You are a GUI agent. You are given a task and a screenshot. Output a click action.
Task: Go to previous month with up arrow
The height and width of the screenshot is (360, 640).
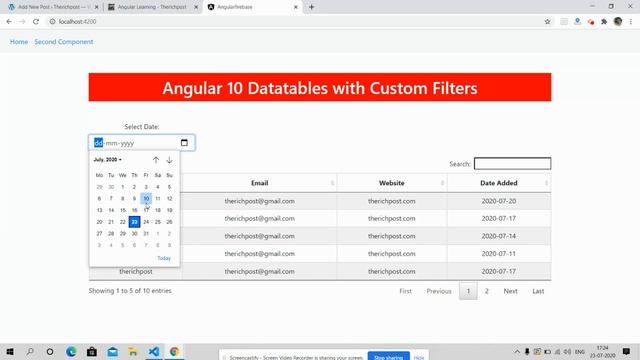pos(156,160)
